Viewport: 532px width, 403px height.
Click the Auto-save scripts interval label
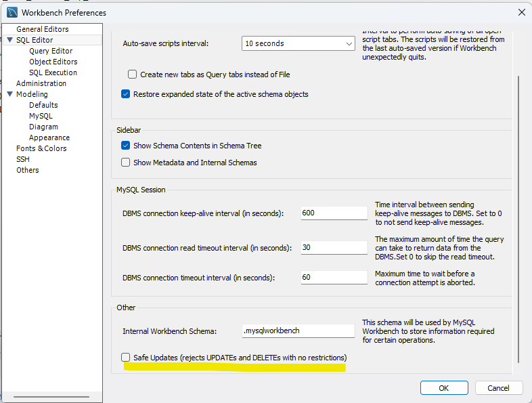click(x=166, y=44)
